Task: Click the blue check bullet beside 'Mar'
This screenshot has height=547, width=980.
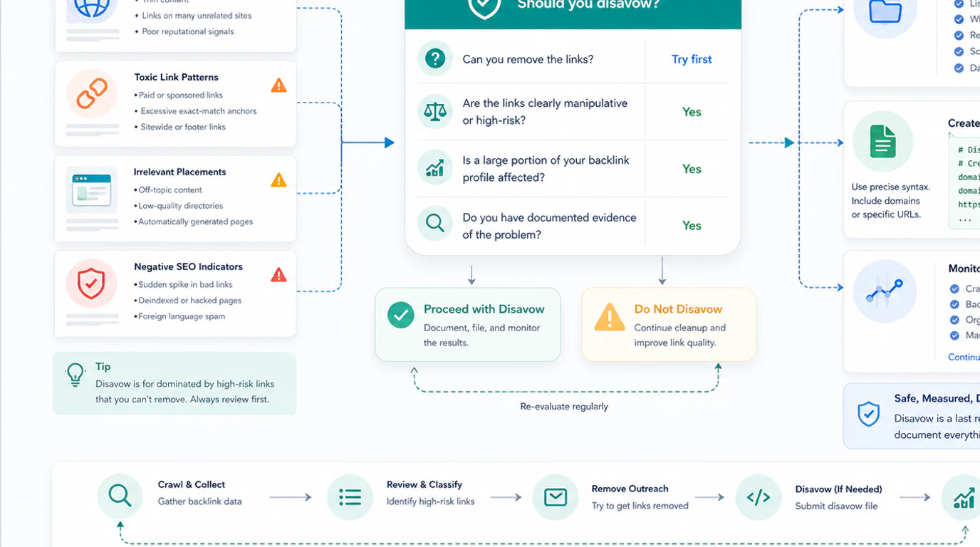Action: point(954,335)
